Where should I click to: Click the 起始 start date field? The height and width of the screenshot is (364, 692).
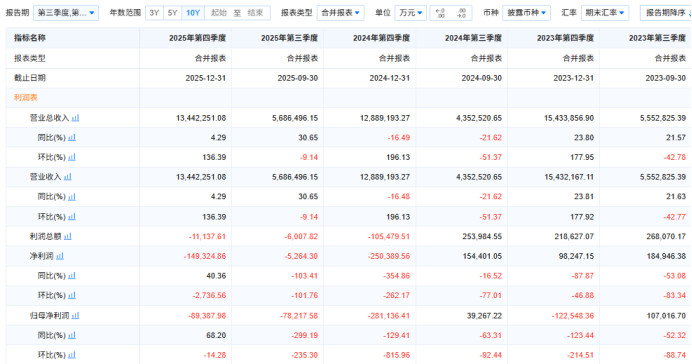[x=219, y=13]
